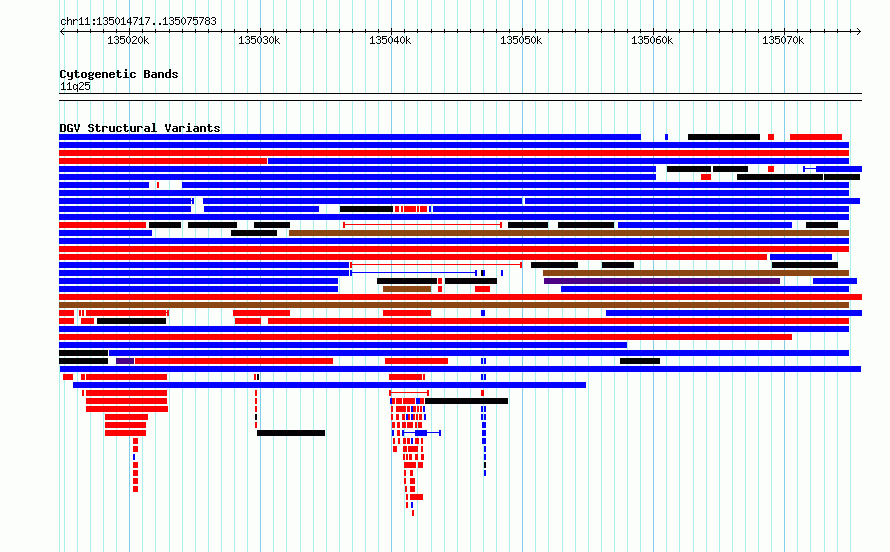Select the 135050k ruler label

521,40
